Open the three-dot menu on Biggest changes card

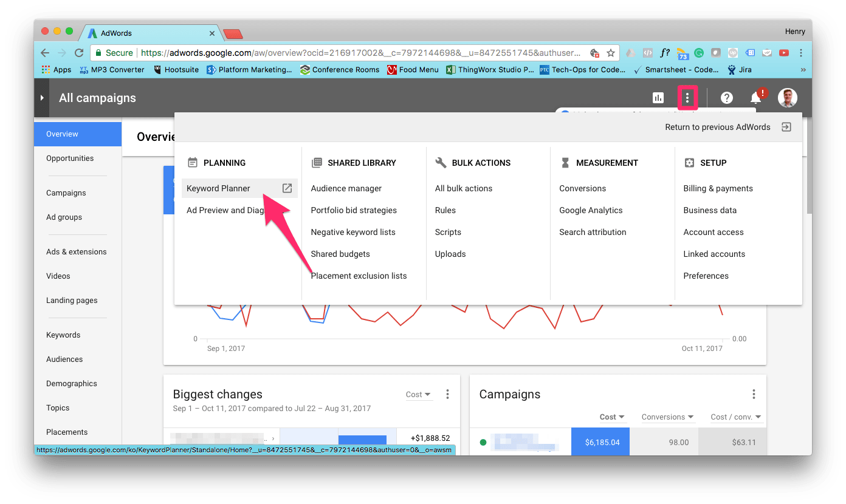pos(447,394)
